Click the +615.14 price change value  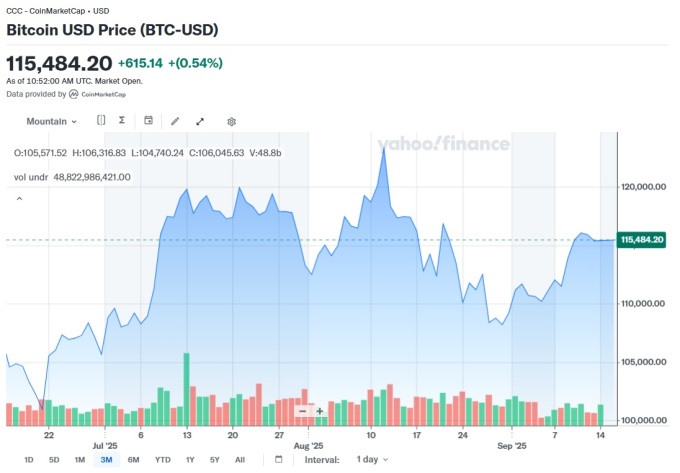tap(140, 63)
